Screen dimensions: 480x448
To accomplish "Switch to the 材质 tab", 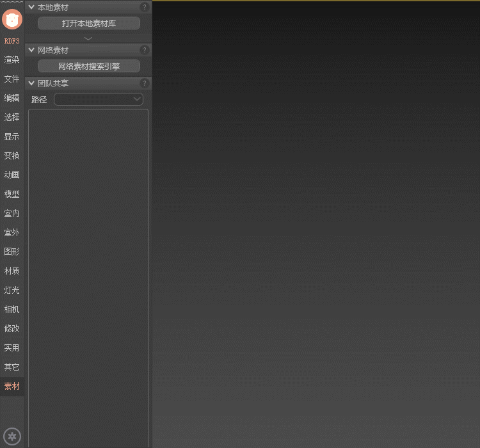I will point(12,271).
